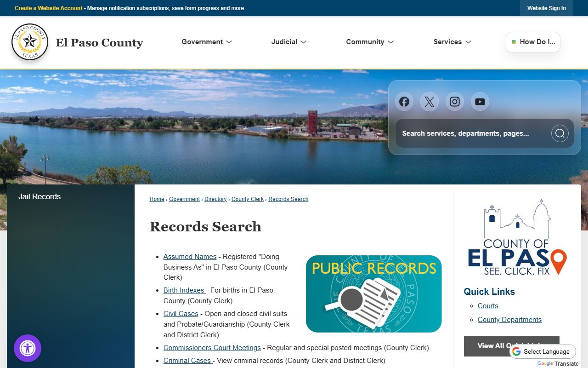Go to County Clerk breadcrumb
The image size is (588, 368).
coord(248,199)
